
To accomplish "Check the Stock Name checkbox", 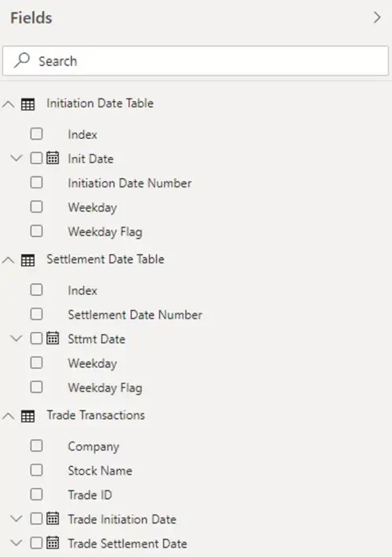I will 37,470.
